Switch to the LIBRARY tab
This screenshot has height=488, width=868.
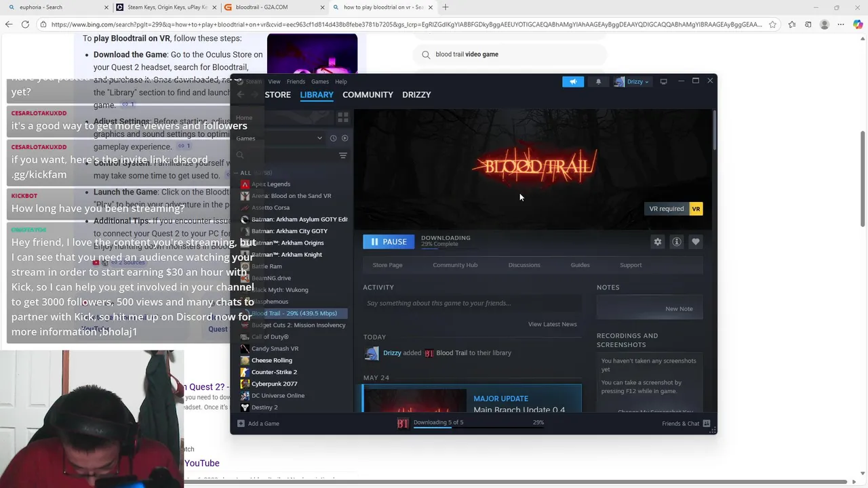click(x=317, y=95)
